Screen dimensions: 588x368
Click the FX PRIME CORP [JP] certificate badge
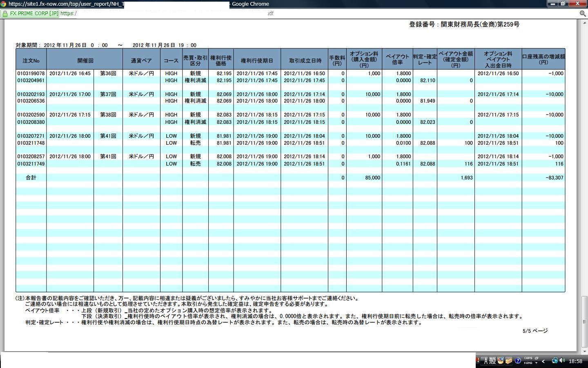(x=30, y=13)
